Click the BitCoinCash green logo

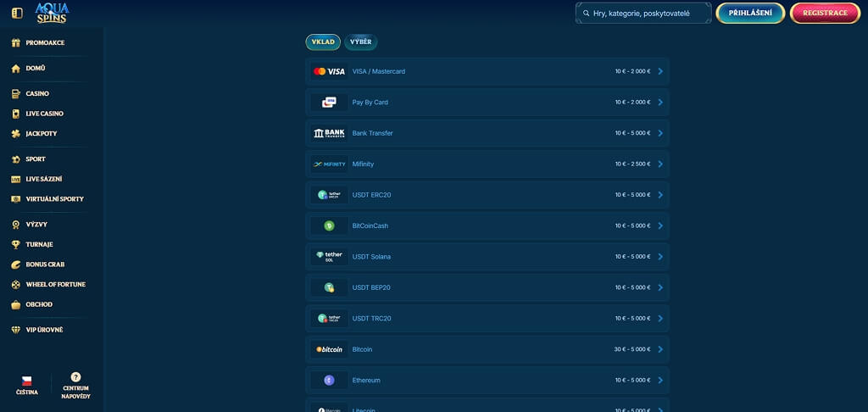(330, 225)
